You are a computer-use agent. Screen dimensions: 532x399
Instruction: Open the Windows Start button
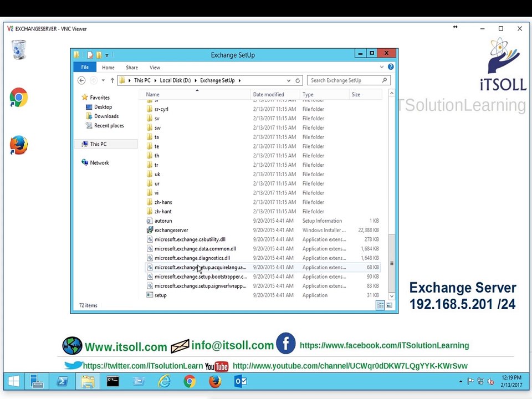14,381
